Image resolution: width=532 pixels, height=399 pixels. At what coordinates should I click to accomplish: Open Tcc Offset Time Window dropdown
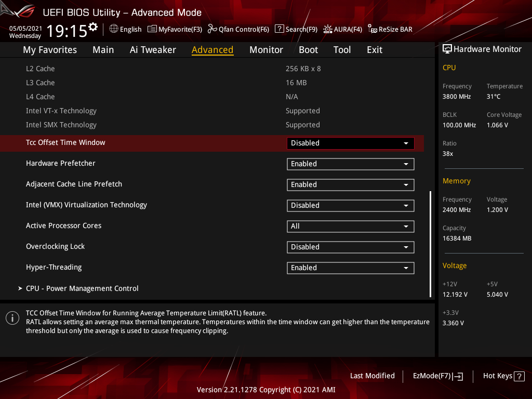[x=351, y=143]
